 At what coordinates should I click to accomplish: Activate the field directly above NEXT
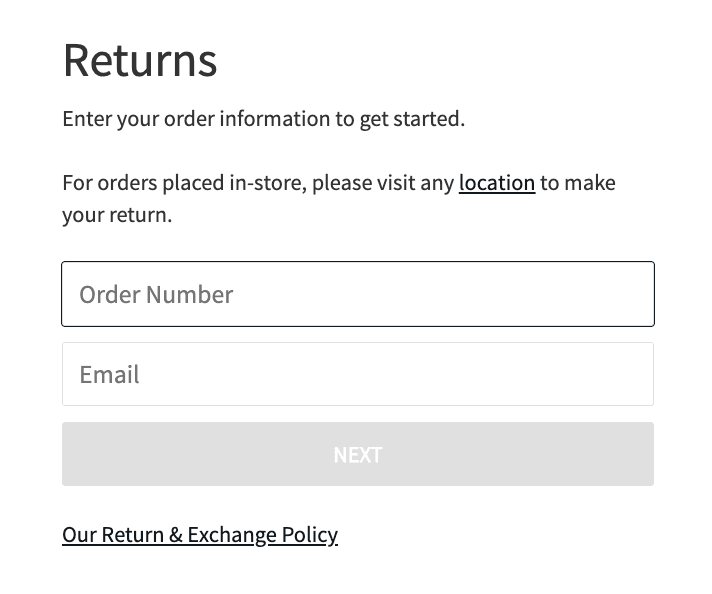pyautogui.click(x=357, y=374)
